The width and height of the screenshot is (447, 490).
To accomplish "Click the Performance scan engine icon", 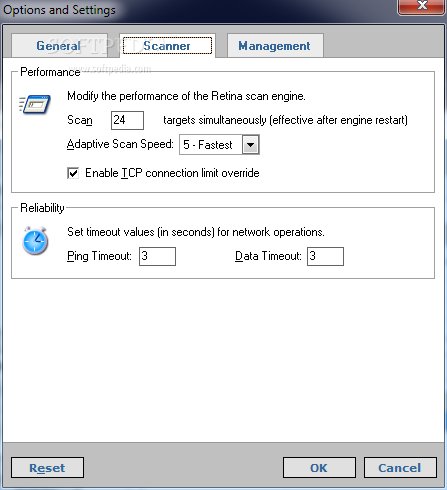I will coord(35,104).
